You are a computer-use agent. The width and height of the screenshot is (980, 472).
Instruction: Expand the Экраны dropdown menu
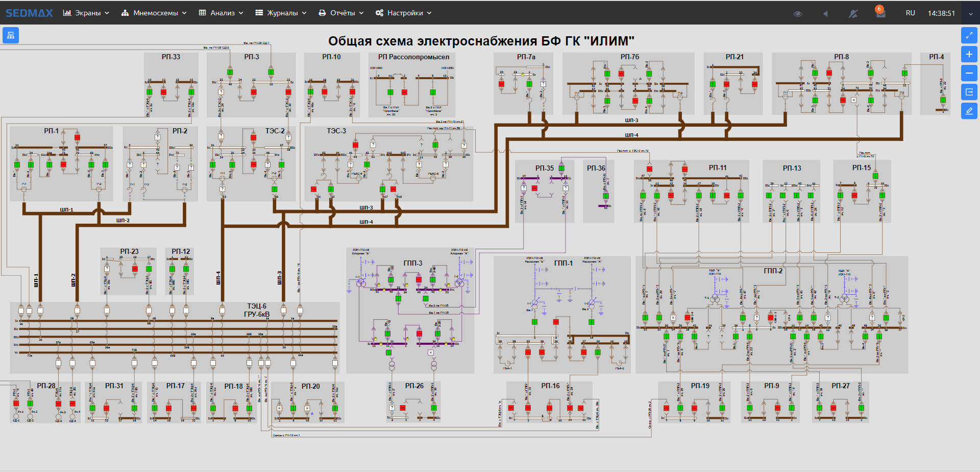pos(86,13)
